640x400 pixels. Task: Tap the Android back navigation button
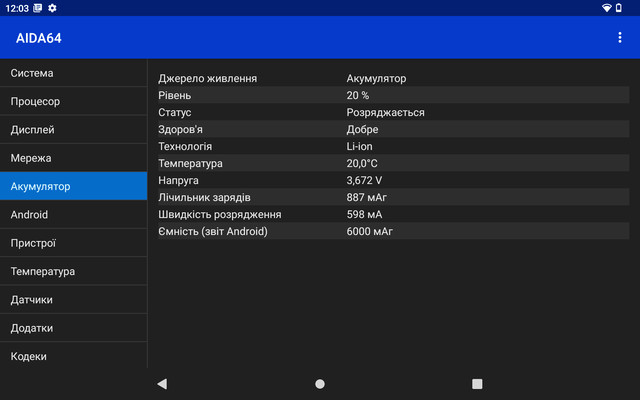coord(162,384)
